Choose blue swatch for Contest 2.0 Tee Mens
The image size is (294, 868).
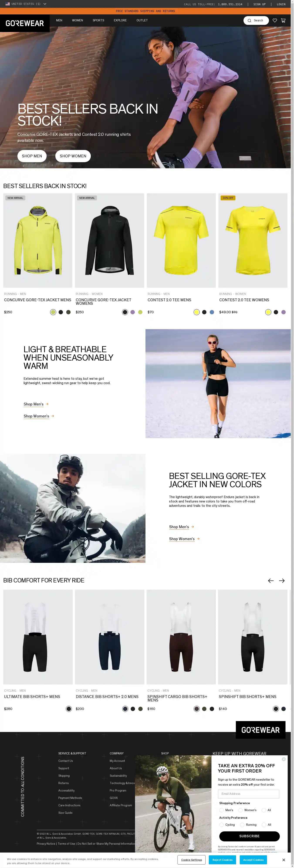pyautogui.click(x=212, y=312)
